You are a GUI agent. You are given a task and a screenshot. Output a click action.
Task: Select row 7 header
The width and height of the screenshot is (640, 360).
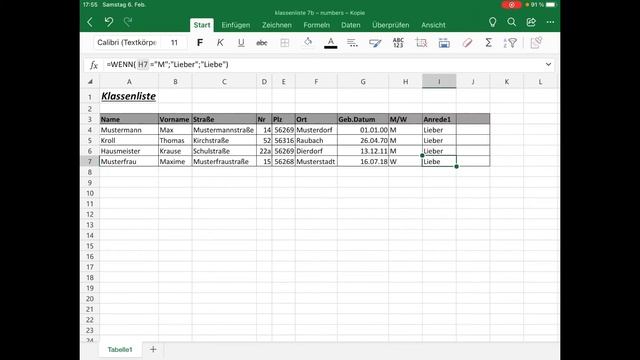[x=90, y=162]
